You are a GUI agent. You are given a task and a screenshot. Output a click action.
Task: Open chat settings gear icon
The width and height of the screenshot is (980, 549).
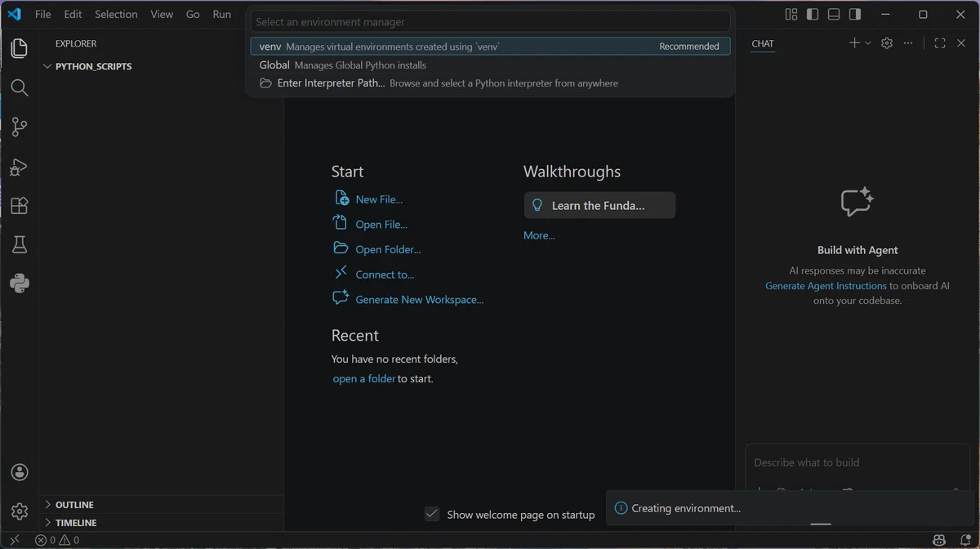coord(887,43)
